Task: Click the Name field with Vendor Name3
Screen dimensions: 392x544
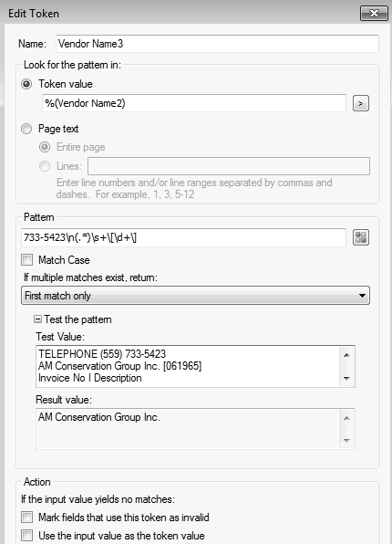Action: coord(217,44)
